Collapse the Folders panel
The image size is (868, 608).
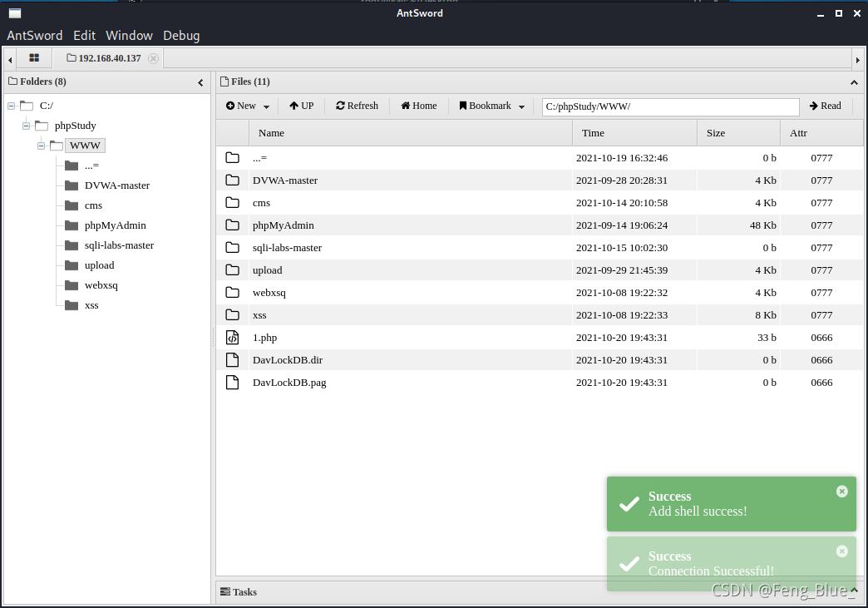(200, 82)
